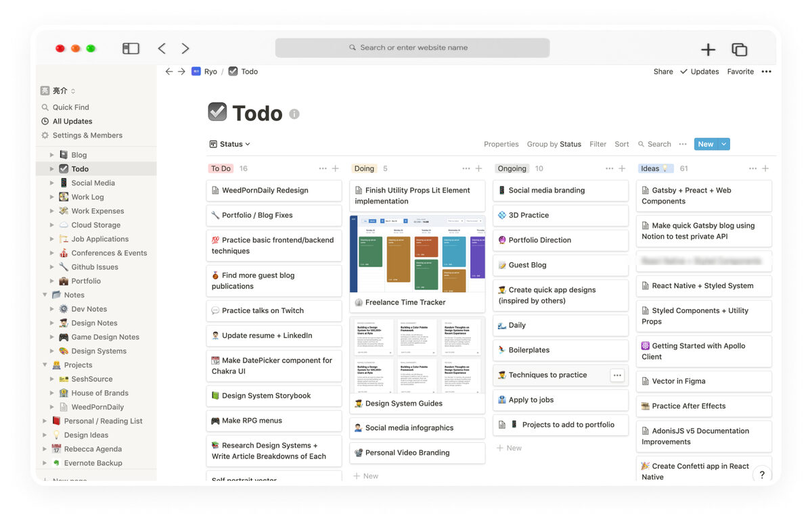This screenshot has width=812, height=522.
Task: Open a new browser tab with plus icon
Action: click(708, 49)
